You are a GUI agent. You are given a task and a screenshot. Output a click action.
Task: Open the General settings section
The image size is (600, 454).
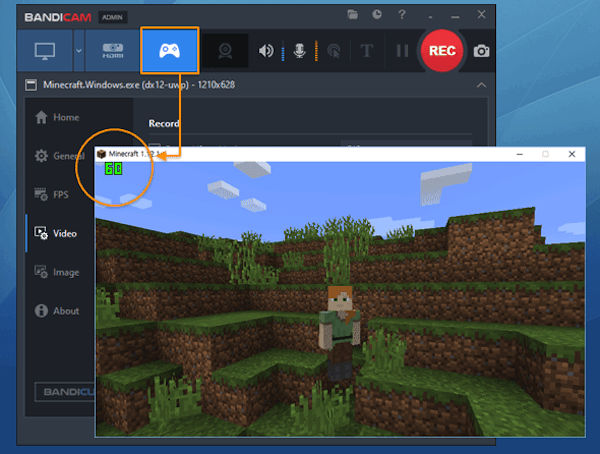click(59, 156)
